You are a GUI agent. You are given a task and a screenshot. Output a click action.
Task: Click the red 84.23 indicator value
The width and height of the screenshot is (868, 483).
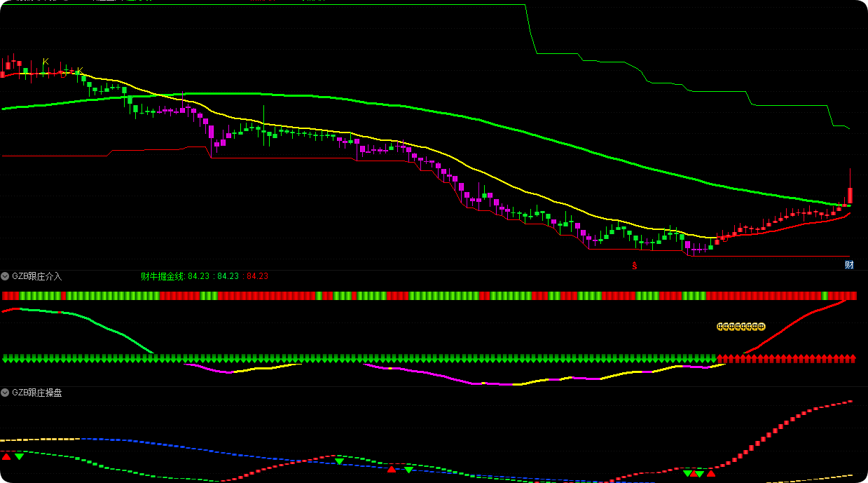(257, 276)
